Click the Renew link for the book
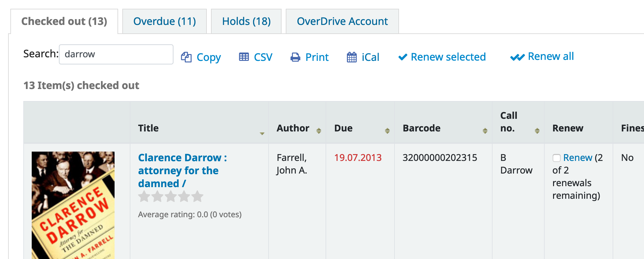 pos(577,158)
